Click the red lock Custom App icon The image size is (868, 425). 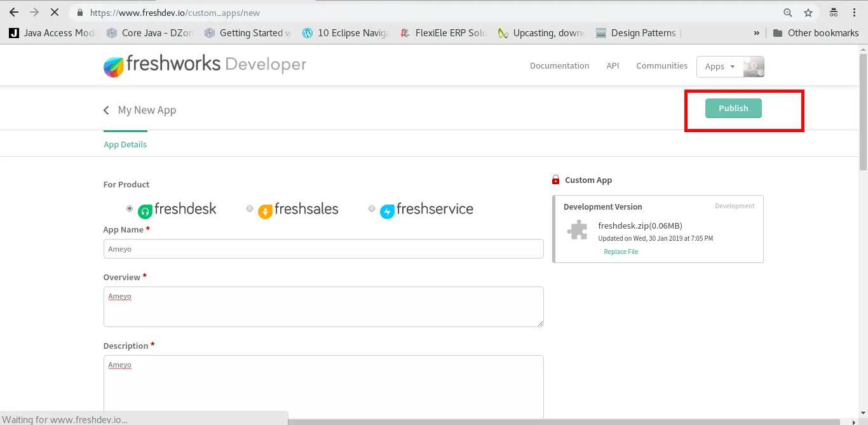[x=556, y=180]
